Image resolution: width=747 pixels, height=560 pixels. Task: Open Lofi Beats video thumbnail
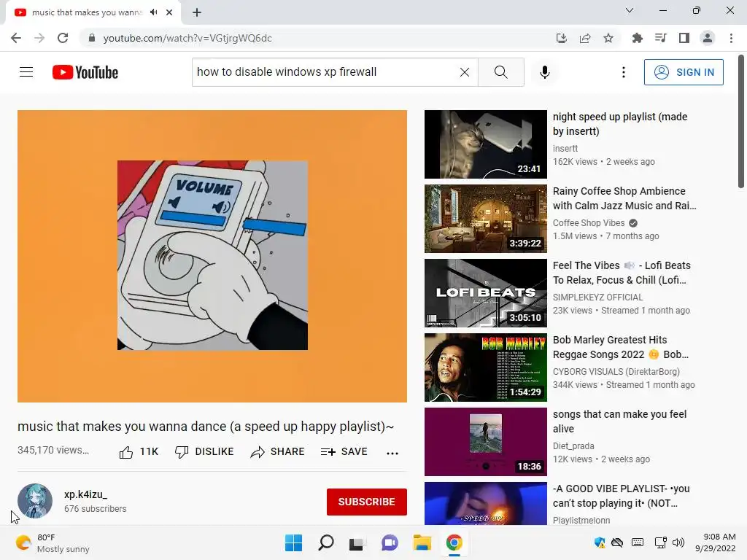[x=485, y=293]
